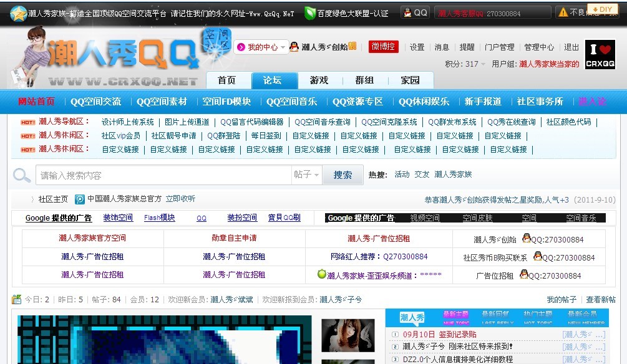Screen dimensions: 627x364
Task: Open 潮人秀家族官方空间 link
Action: pos(92,238)
